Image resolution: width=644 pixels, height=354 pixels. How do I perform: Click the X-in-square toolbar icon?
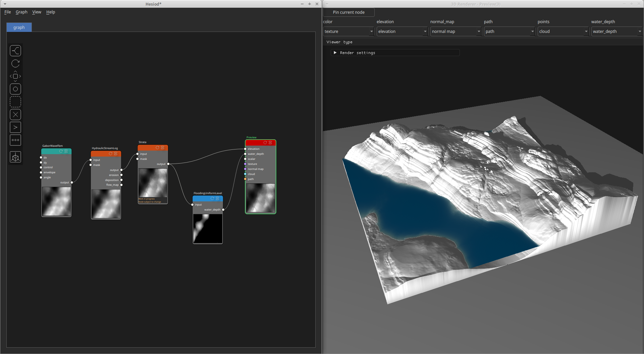[15, 115]
